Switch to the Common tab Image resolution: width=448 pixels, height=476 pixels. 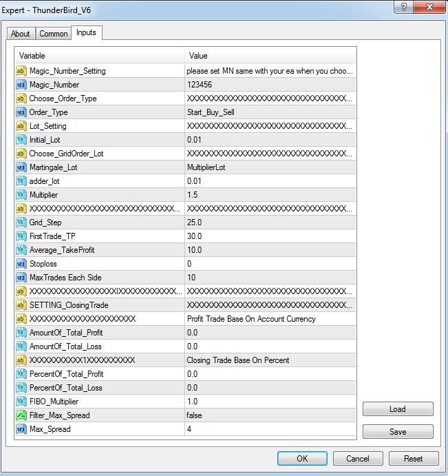[54, 33]
